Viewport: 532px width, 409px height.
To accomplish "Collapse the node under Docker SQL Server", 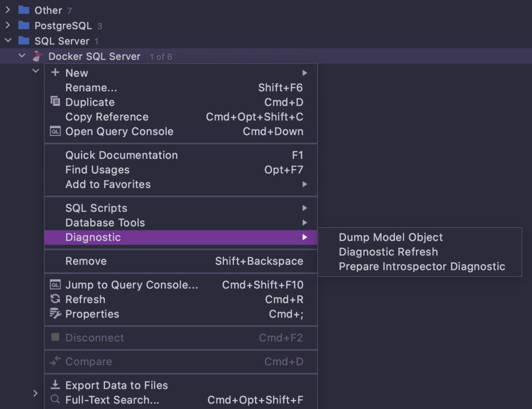I will click(36, 71).
